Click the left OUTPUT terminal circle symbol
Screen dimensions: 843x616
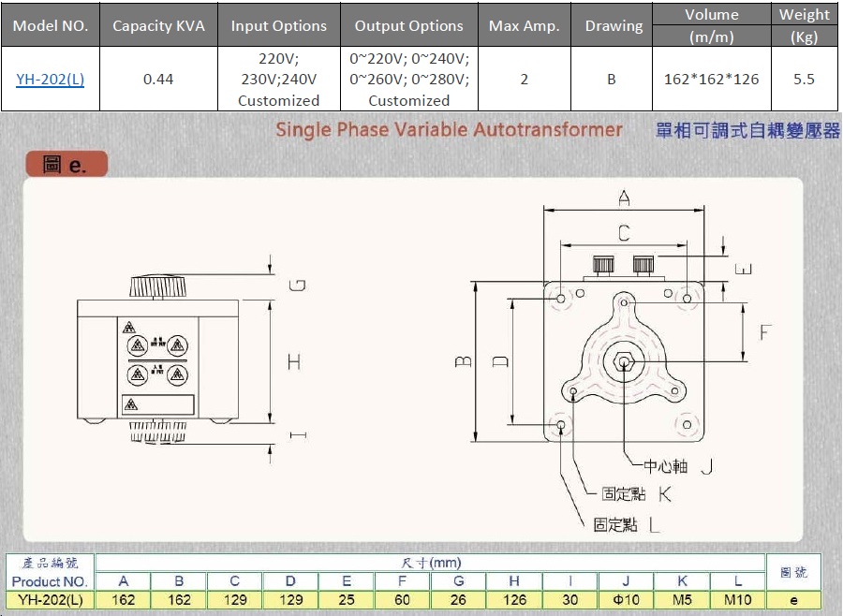138,345
